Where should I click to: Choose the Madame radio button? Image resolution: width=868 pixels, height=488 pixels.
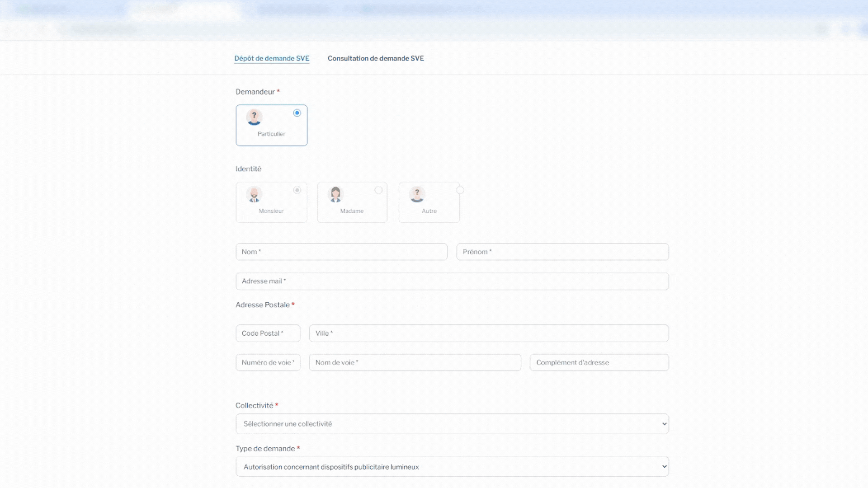378,190
